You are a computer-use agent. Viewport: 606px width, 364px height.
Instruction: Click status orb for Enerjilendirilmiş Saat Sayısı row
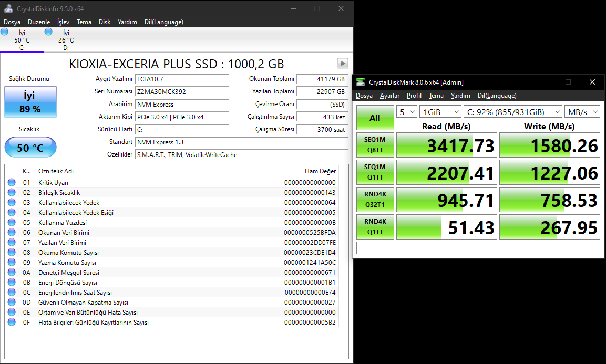point(12,292)
